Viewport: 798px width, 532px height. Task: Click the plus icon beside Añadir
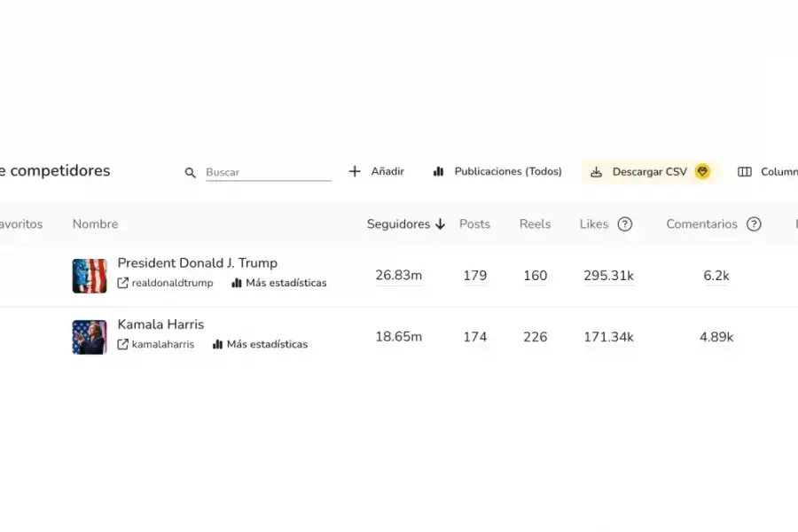coord(355,171)
